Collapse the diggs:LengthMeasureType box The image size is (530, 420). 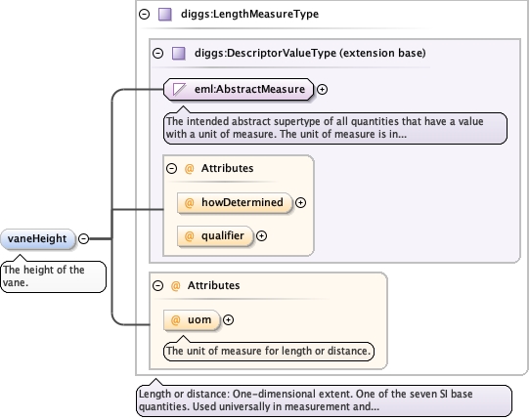click(145, 15)
